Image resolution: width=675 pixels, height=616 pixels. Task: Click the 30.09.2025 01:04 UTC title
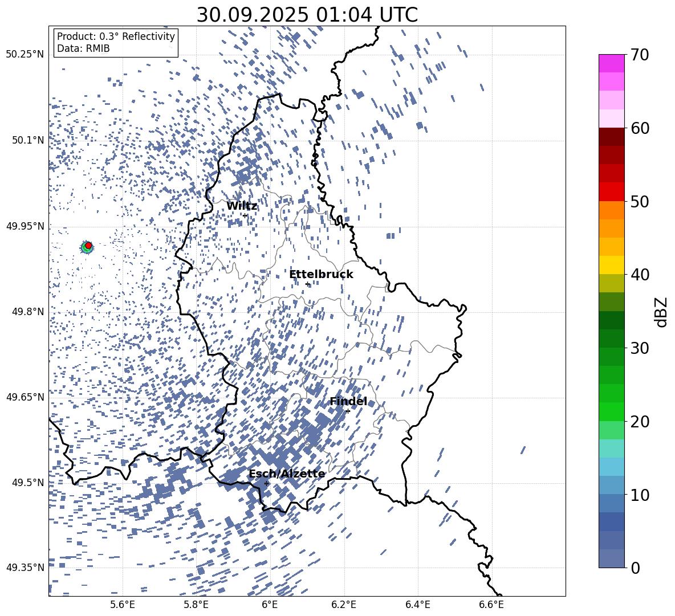pyautogui.click(x=307, y=15)
